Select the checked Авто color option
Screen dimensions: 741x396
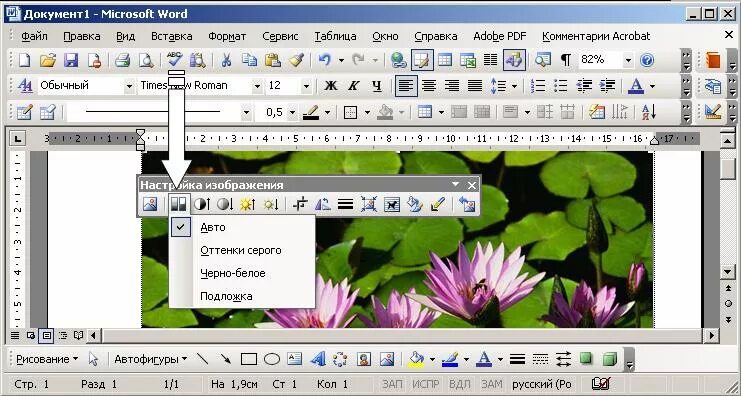click(x=241, y=227)
